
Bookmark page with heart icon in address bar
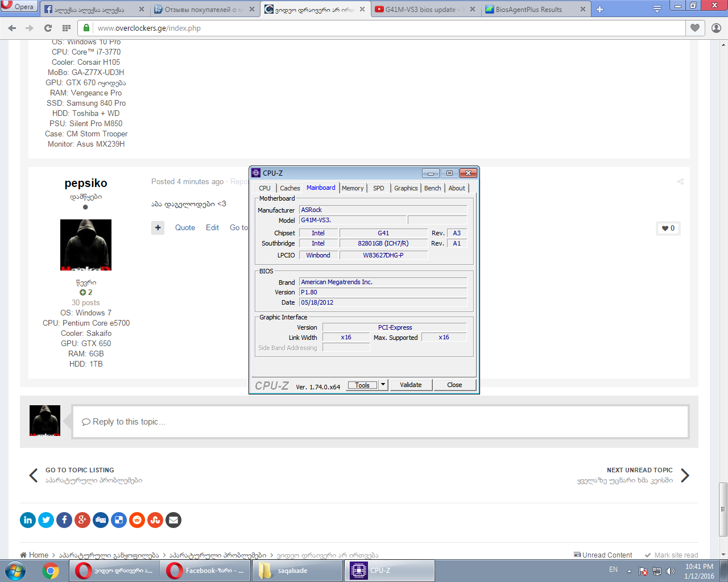[x=694, y=28]
